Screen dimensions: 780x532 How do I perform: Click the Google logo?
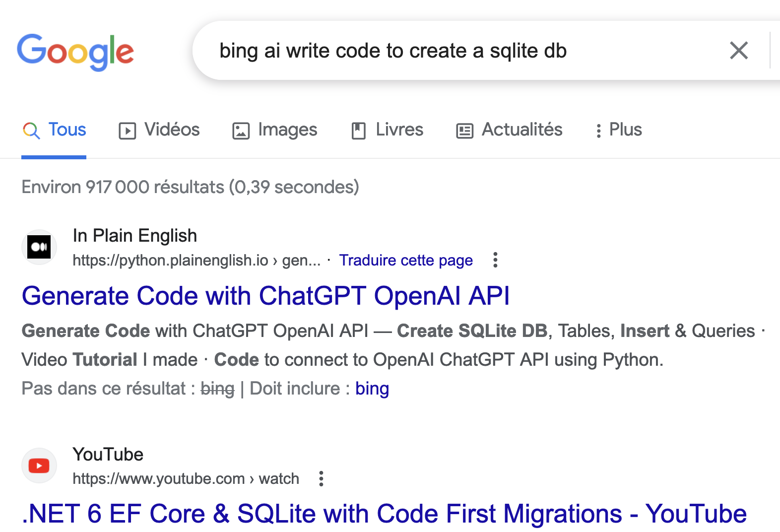pyautogui.click(x=75, y=52)
